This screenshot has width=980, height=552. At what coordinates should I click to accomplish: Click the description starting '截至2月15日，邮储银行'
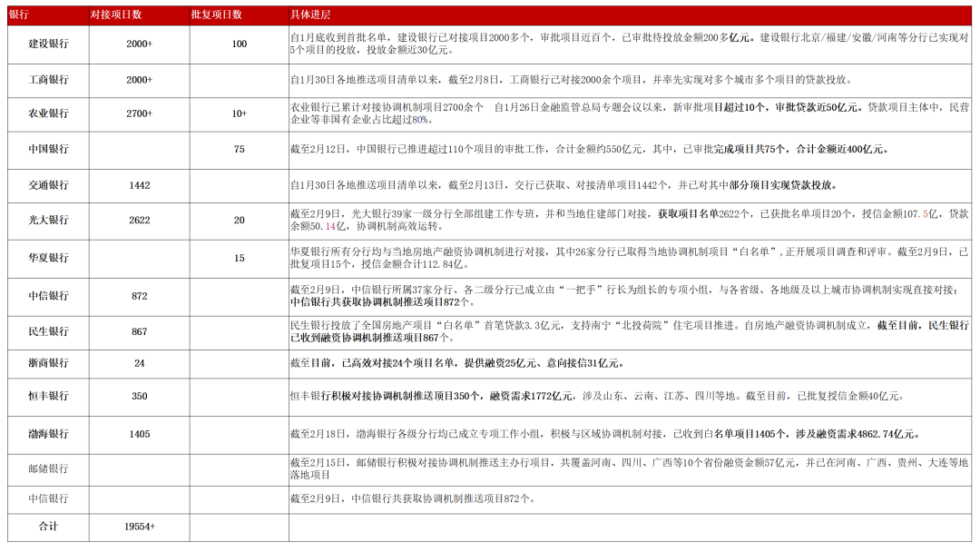click(630, 468)
